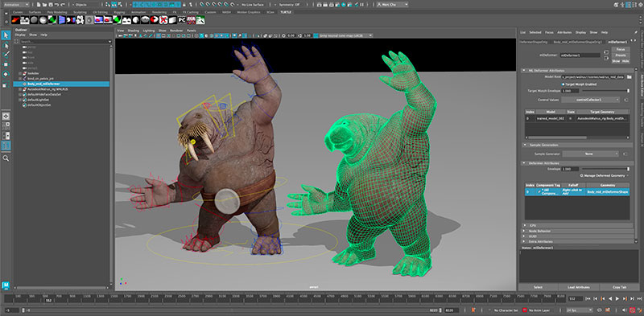This screenshot has height=316, width=644.
Task: Expand the Extra Attributes section
Action: coord(525,242)
